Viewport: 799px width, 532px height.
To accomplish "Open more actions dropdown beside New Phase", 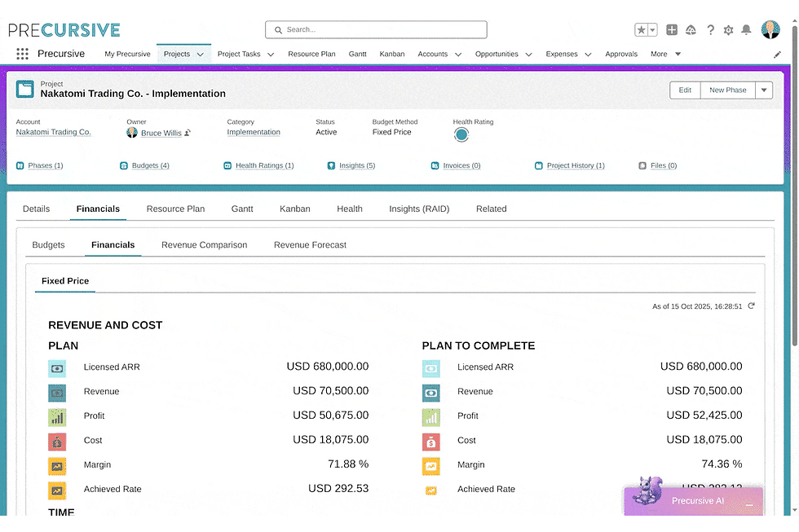I will point(764,90).
